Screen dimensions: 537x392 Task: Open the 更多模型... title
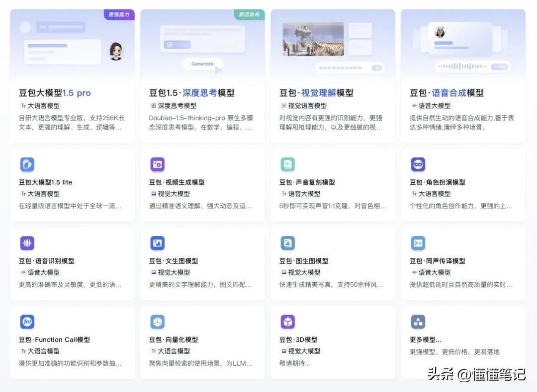click(426, 340)
